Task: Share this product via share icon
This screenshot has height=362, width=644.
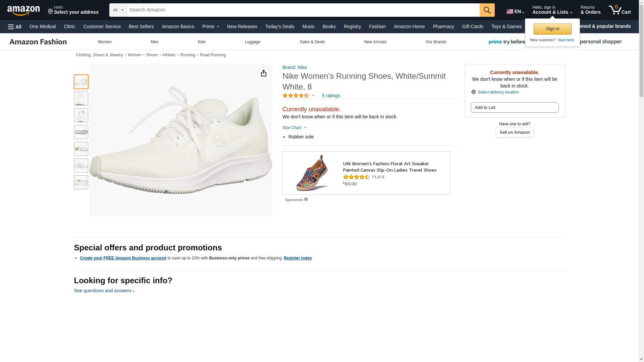Action: click(263, 73)
